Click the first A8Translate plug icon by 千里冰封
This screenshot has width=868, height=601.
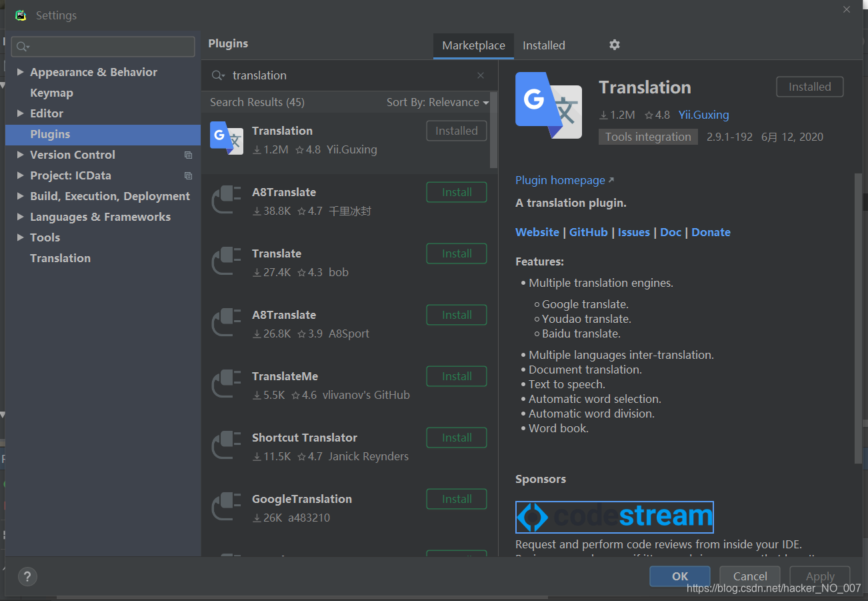227,199
